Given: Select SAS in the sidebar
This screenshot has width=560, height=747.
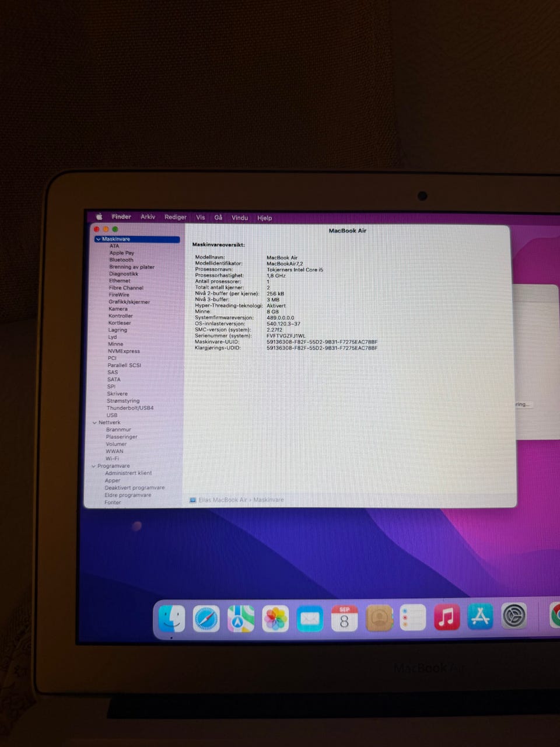Looking at the screenshot, I should (113, 372).
